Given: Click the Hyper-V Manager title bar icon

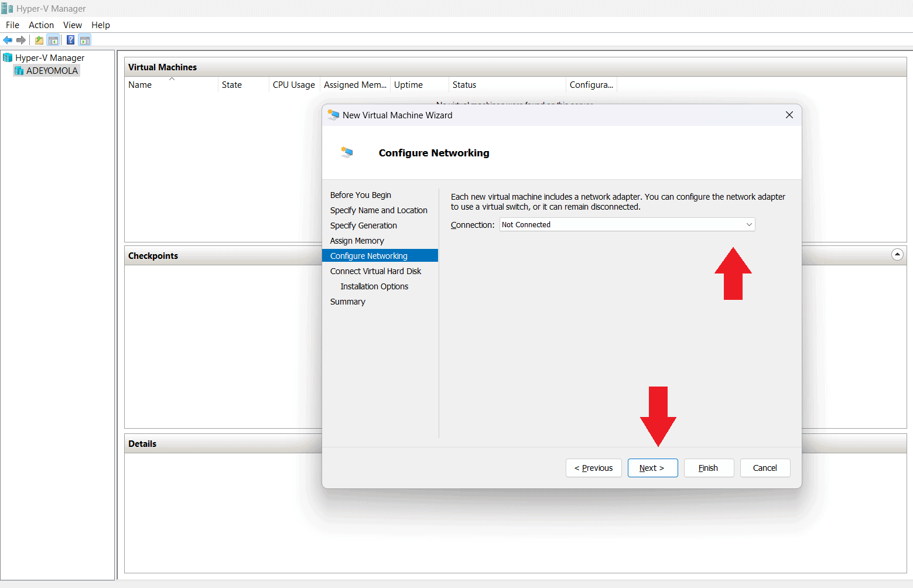Looking at the screenshot, I should click(7, 9).
